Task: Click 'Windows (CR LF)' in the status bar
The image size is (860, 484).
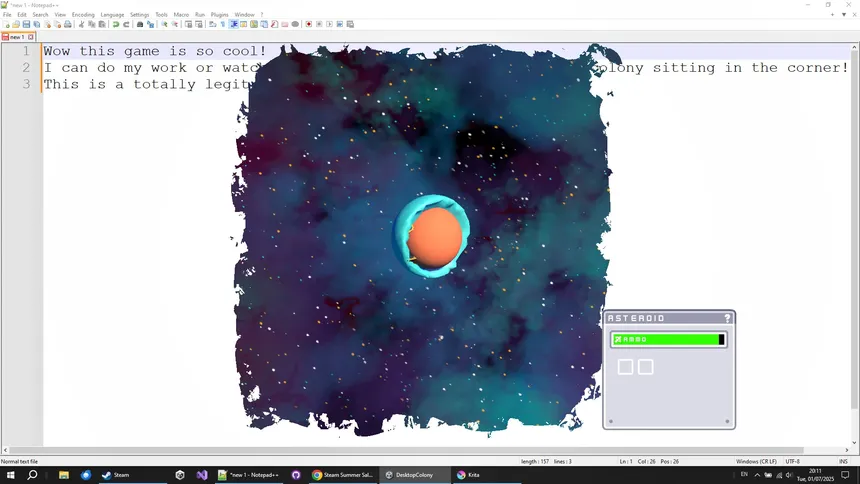Action: (x=756, y=462)
